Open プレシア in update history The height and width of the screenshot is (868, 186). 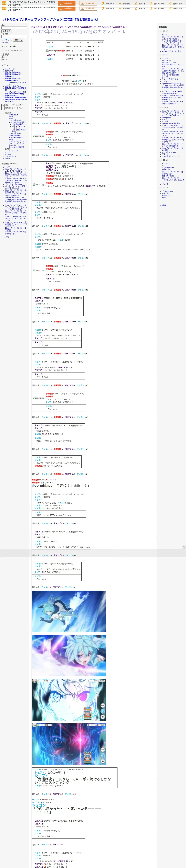(165, 184)
